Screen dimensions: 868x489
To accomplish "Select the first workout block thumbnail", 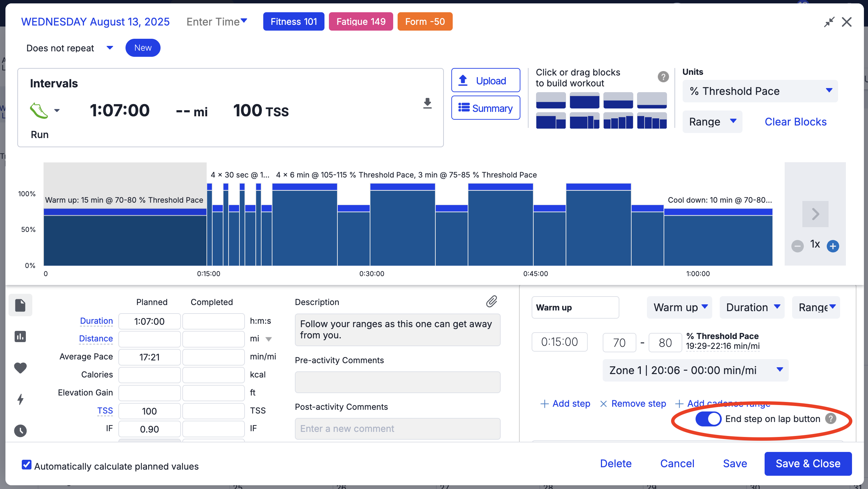I will tap(551, 101).
